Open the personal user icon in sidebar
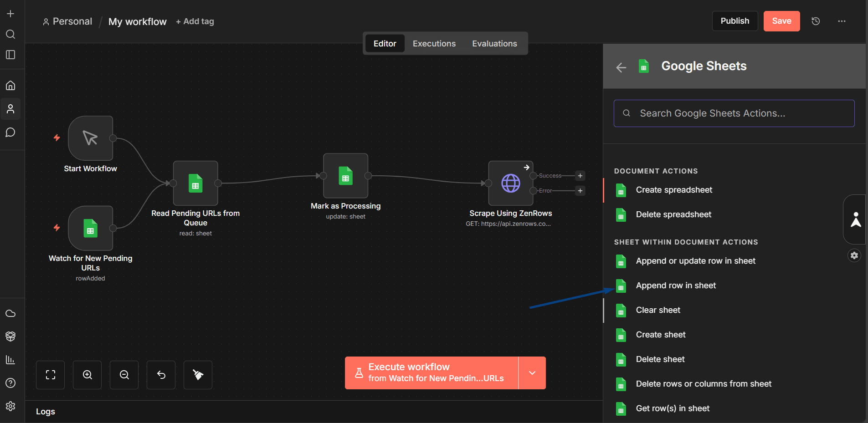 pyautogui.click(x=10, y=109)
